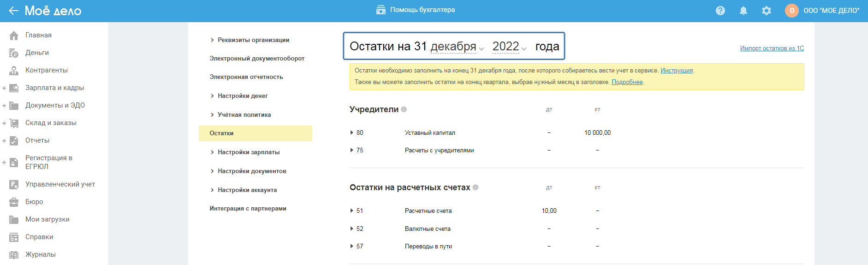Expand Документы и ЭДО with plus sign
Viewport: 868px width, 265px height.
pyautogui.click(x=4, y=106)
